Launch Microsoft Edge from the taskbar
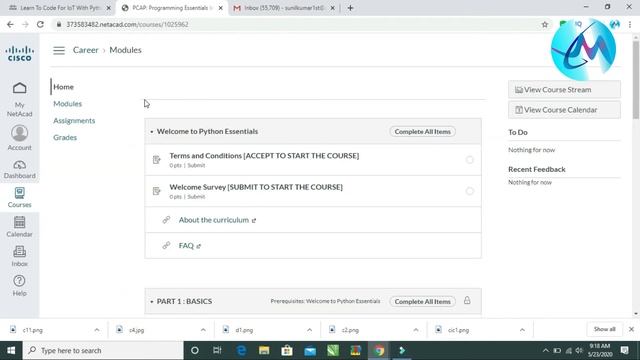The height and width of the screenshot is (360, 640). tap(241, 350)
